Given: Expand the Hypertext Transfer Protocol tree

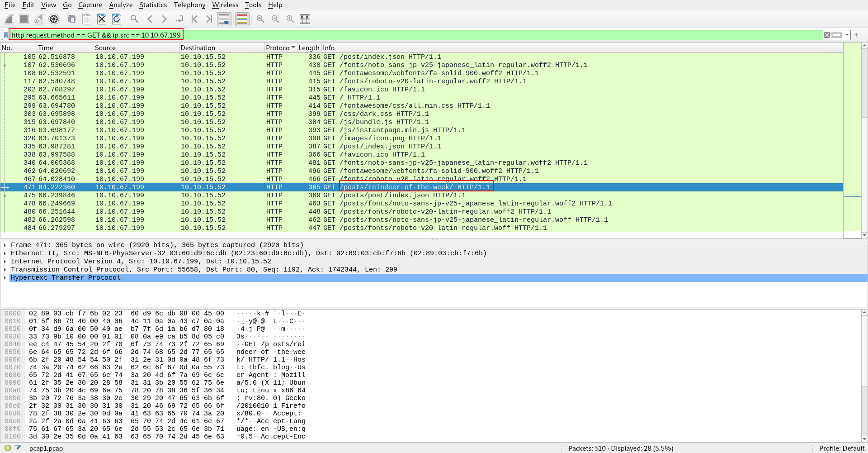Looking at the screenshot, I should 5,278.
